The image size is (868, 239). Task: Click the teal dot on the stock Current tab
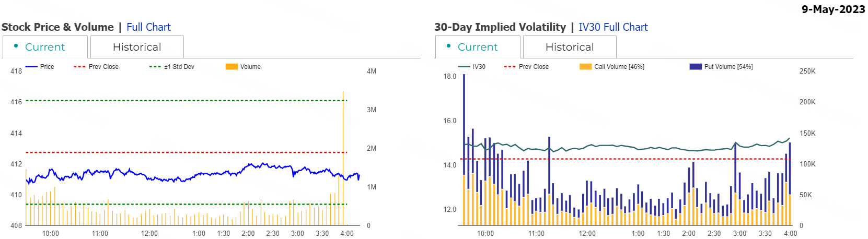pos(16,46)
